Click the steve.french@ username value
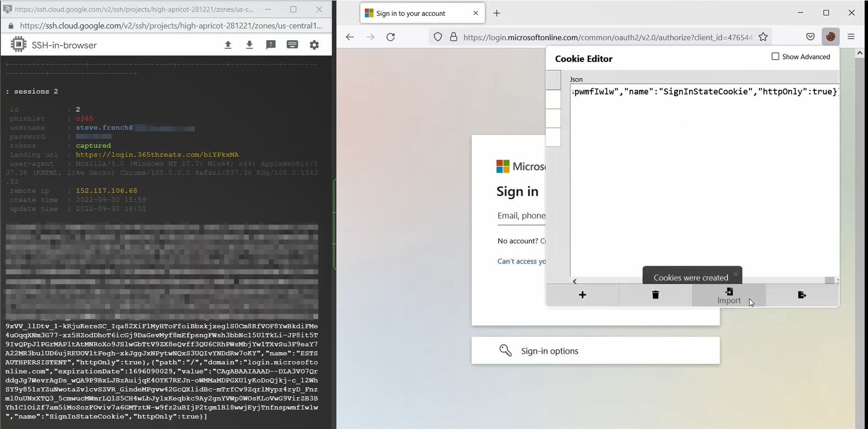 pyautogui.click(x=104, y=128)
